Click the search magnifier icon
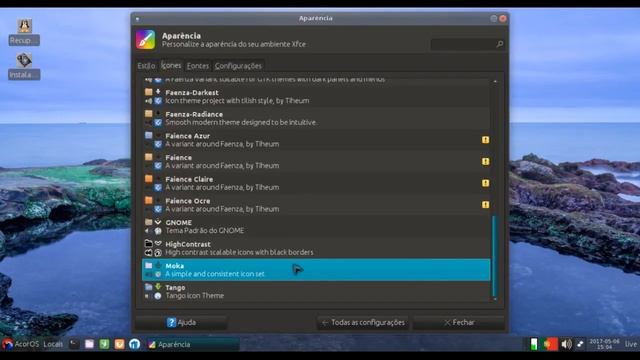This screenshot has height=360, width=640. [x=500, y=44]
